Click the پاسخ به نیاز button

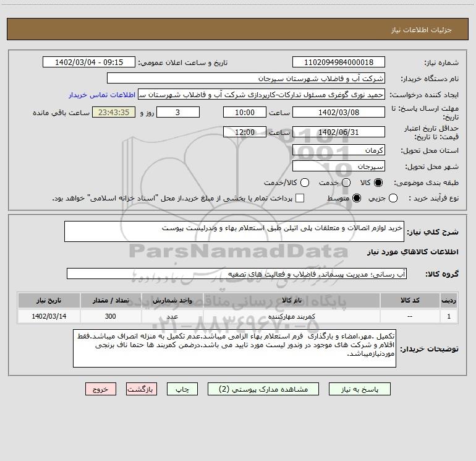[359, 389]
